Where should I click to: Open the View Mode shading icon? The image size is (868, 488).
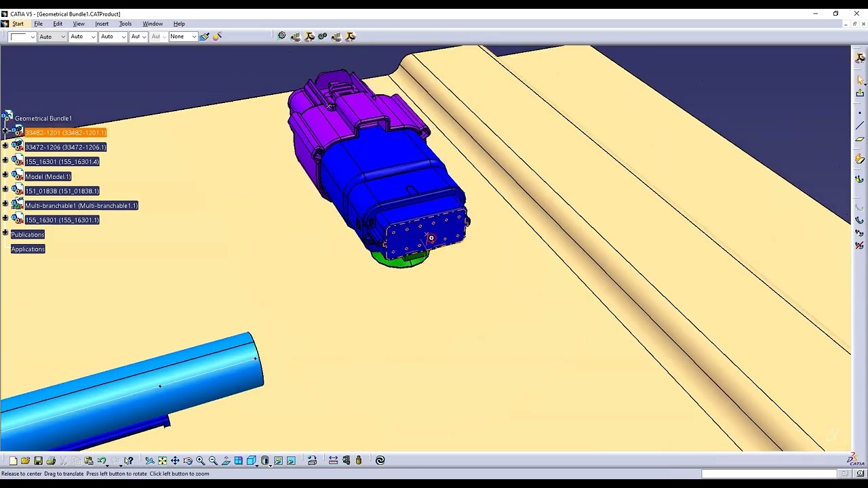pyautogui.click(x=265, y=461)
